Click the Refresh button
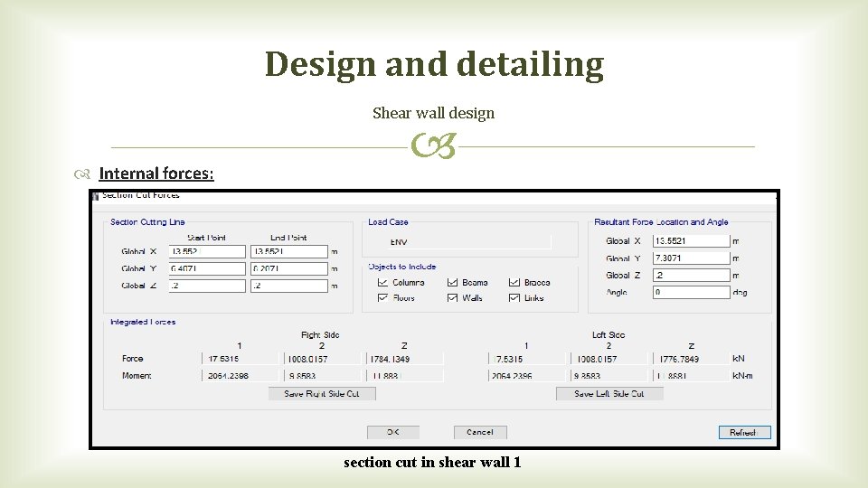The image size is (868, 488). coord(744,432)
